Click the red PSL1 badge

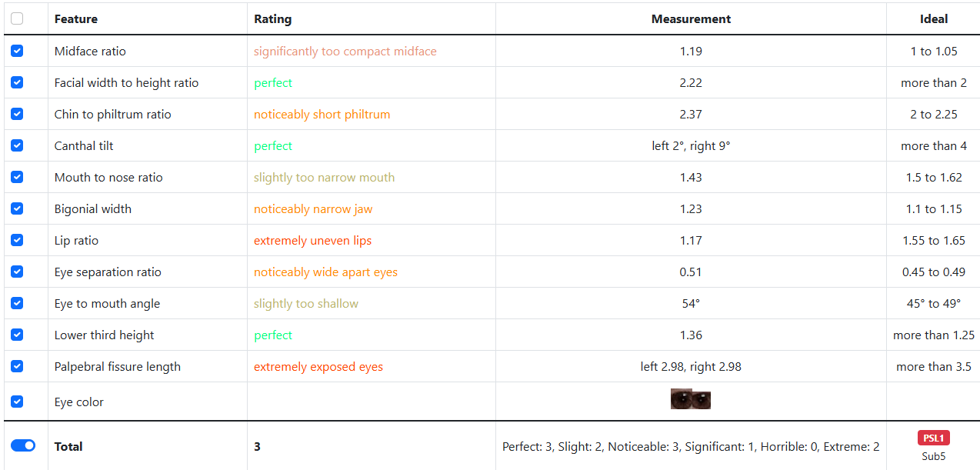click(x=933, y=438)
